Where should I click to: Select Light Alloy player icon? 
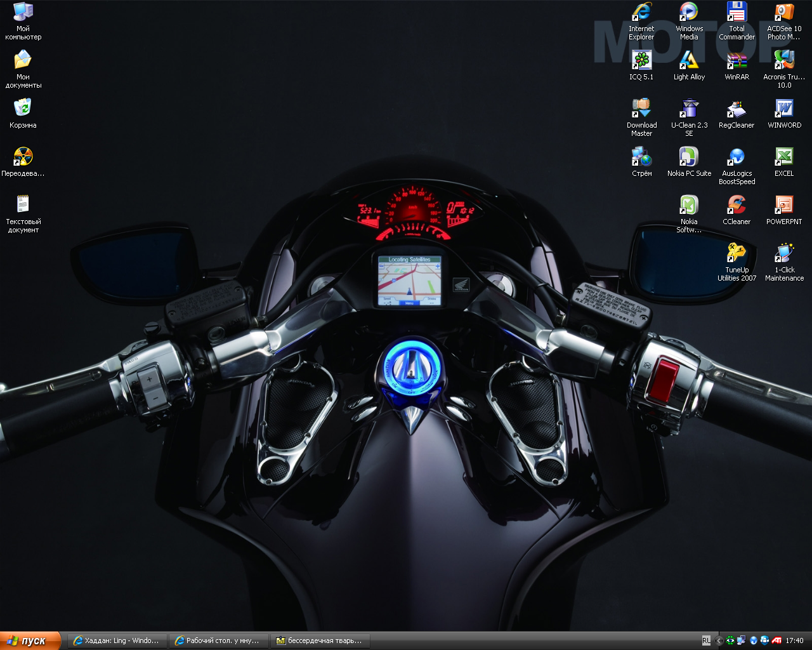point(689,60)
